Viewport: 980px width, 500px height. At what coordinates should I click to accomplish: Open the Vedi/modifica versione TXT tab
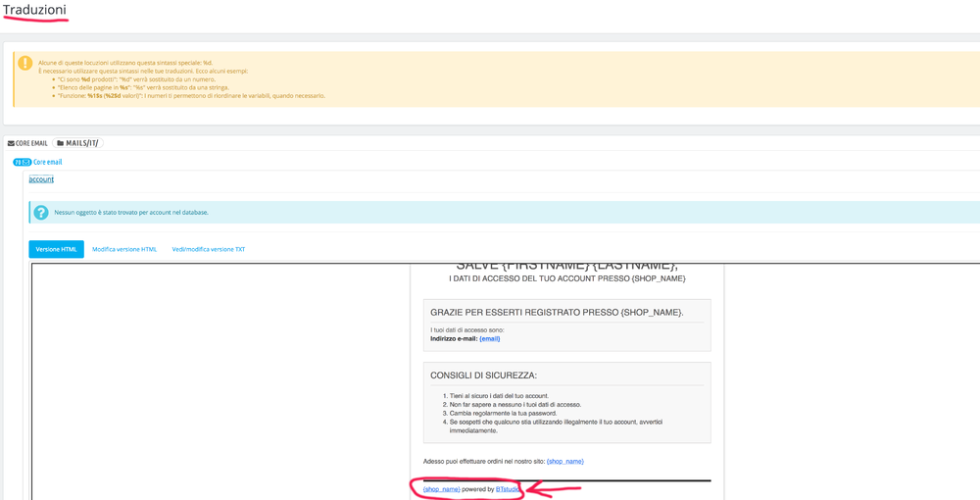[209, 249]
